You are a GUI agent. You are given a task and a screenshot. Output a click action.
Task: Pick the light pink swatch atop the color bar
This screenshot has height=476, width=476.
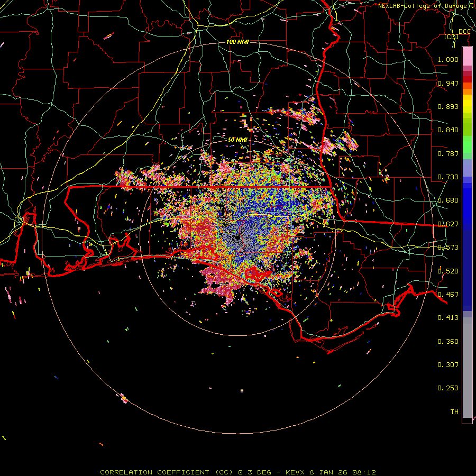(x=467, y=55)
